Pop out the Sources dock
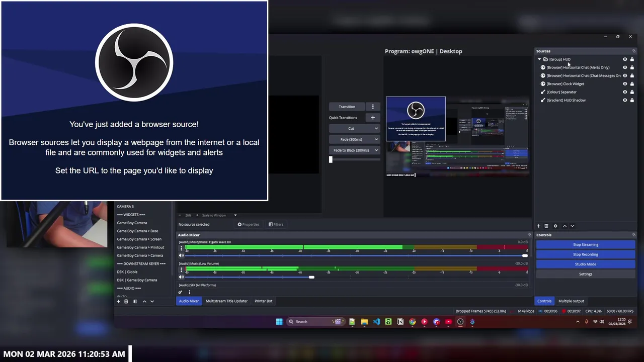Screen dimensions: 644x362 (x=633, y=51)
